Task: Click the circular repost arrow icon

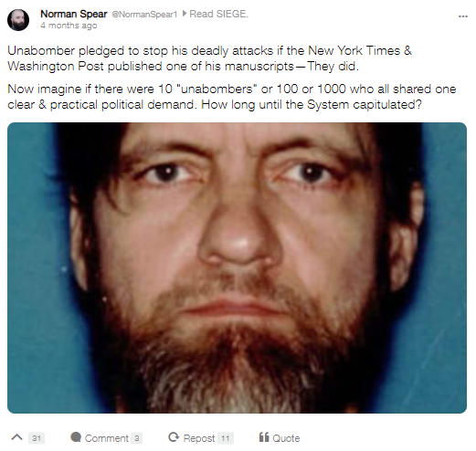Action: pos(174,437)
